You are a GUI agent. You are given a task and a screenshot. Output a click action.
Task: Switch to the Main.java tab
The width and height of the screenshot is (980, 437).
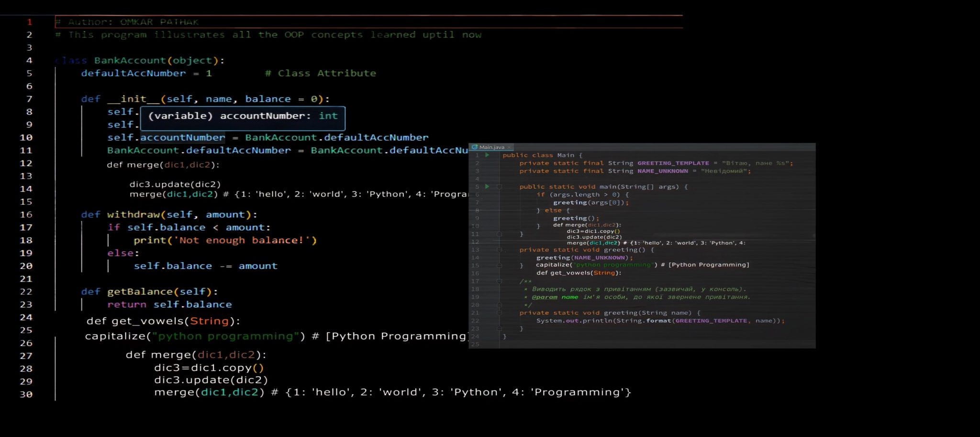point(491,147)
